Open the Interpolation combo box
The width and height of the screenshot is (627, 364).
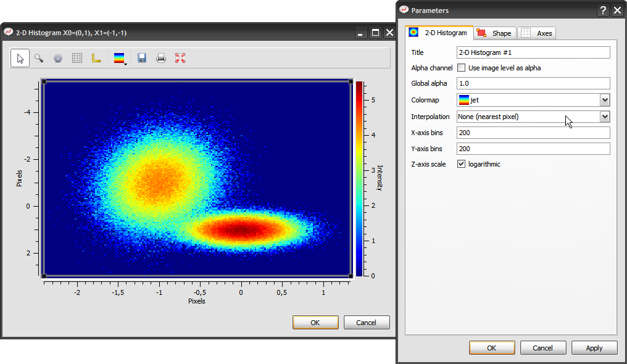(x=604, y=116)
